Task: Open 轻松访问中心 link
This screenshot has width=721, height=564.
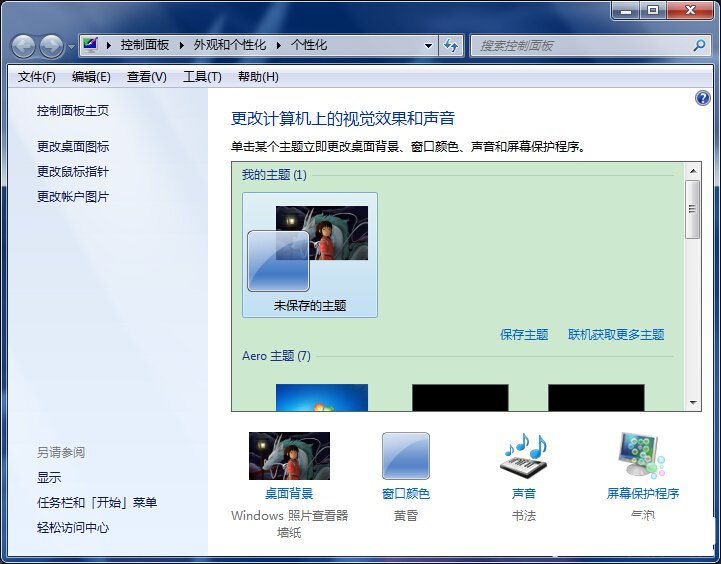Action: point(73,528)
